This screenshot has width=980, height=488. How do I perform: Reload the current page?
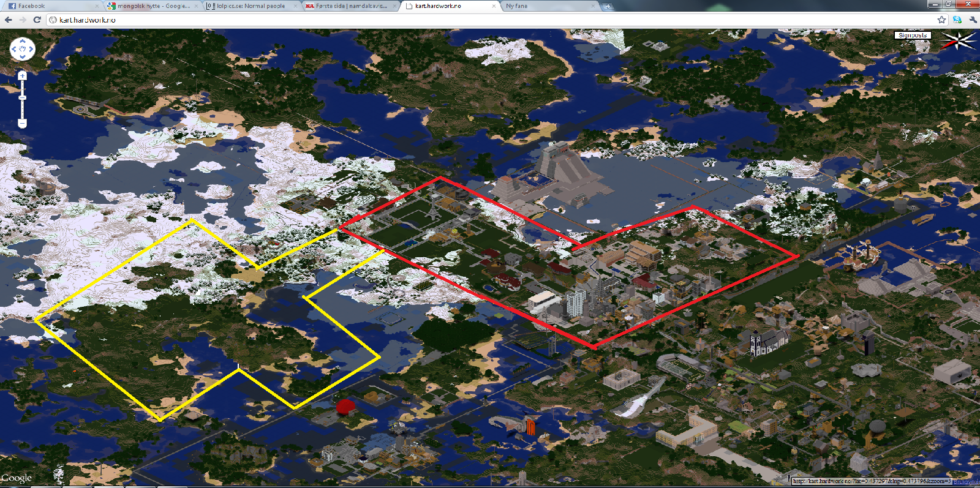click(37, 20)
